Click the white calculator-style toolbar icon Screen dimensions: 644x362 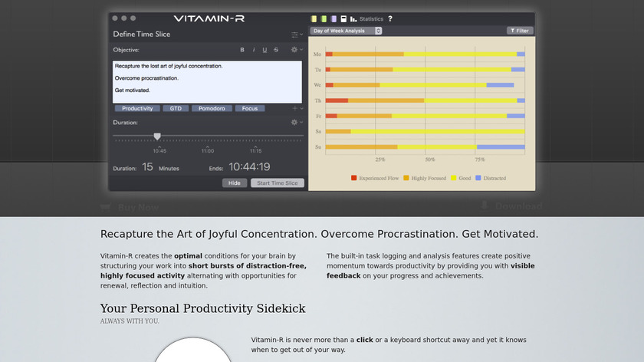pos(343,19)
